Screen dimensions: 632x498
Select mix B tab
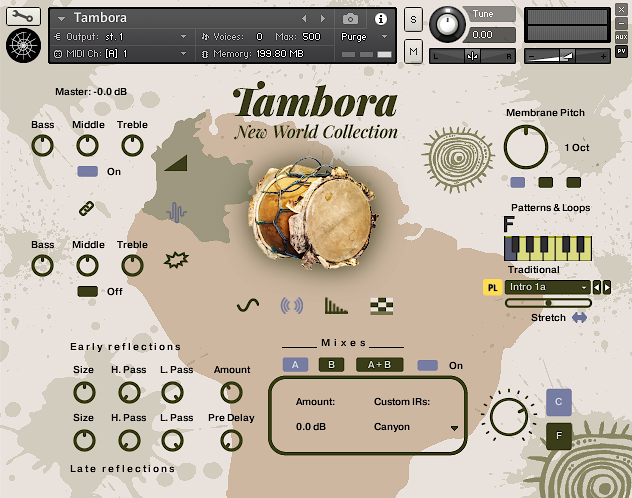pyautogui.click(x=331, y=365)
